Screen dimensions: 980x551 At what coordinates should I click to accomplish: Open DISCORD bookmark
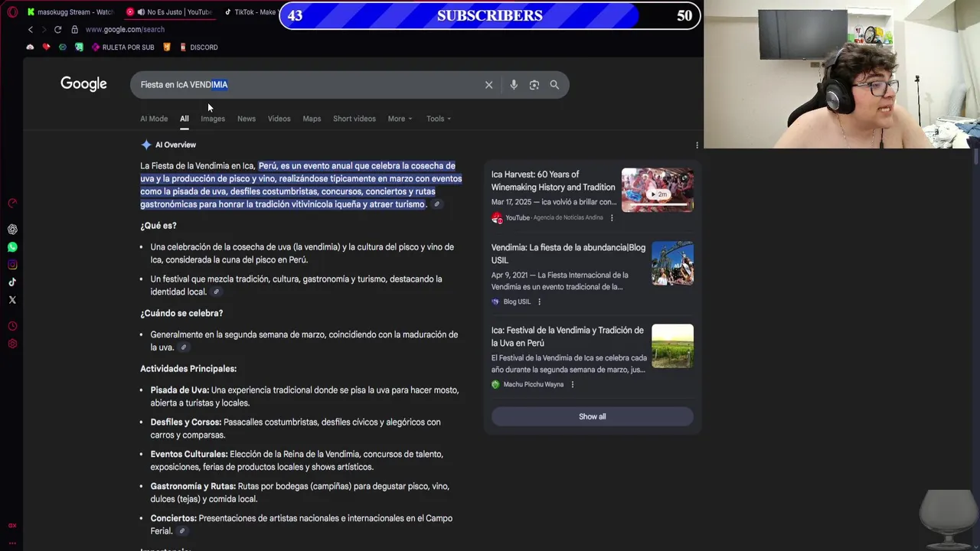coord(199,47)
